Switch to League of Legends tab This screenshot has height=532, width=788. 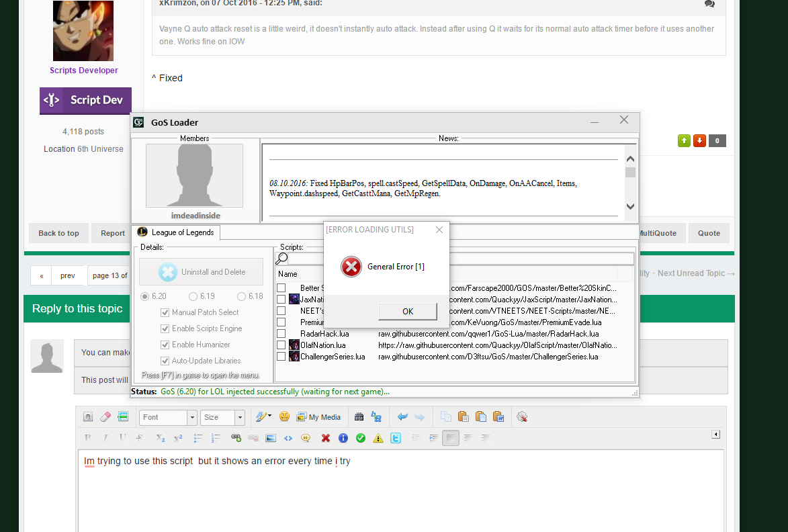[176, 232]
